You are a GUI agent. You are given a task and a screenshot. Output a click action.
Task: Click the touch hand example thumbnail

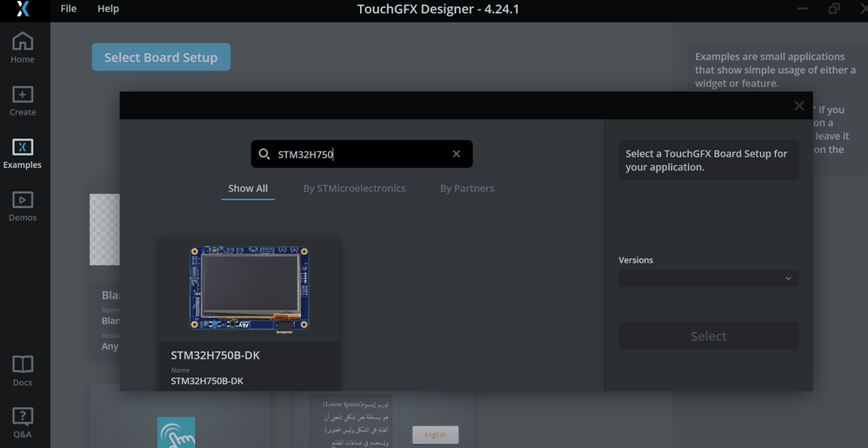[176, 432]
